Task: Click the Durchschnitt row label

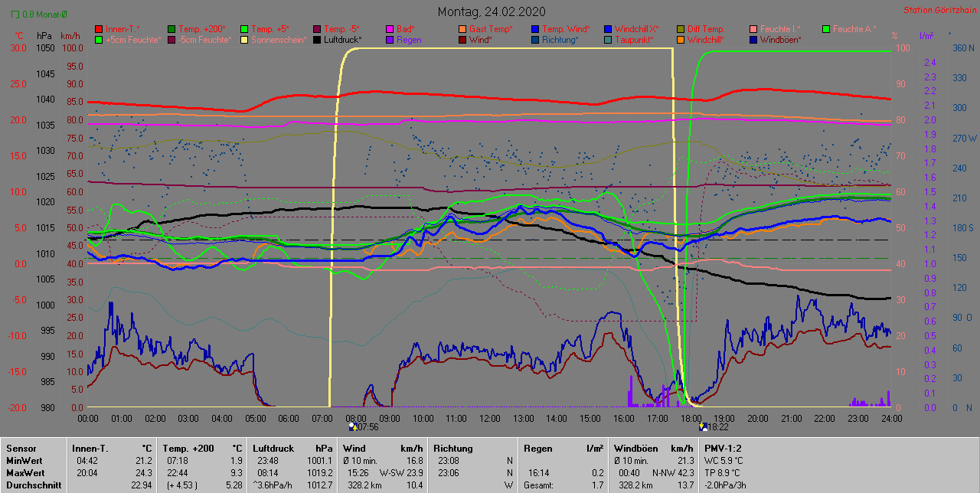Action: [x=32, y=485]
